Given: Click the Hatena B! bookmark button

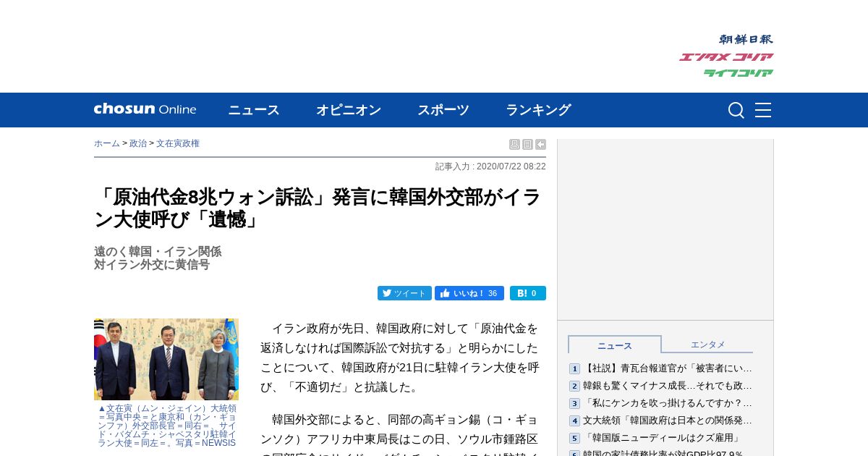Looking at the screenshot, I should [x=528, y=293].
